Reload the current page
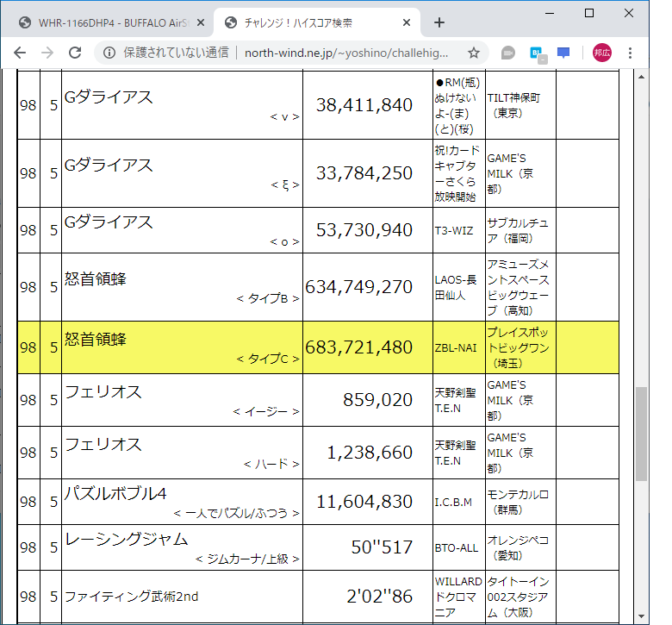 [75, 53]
